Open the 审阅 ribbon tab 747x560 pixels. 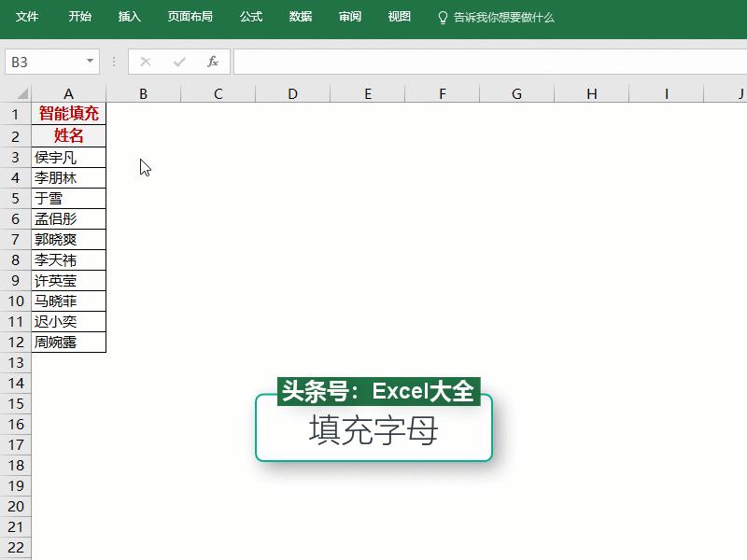(x=349, y=16)
